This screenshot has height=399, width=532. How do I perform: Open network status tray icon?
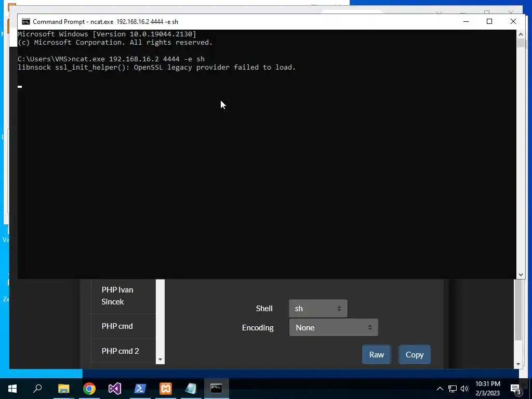click(453, 389)
